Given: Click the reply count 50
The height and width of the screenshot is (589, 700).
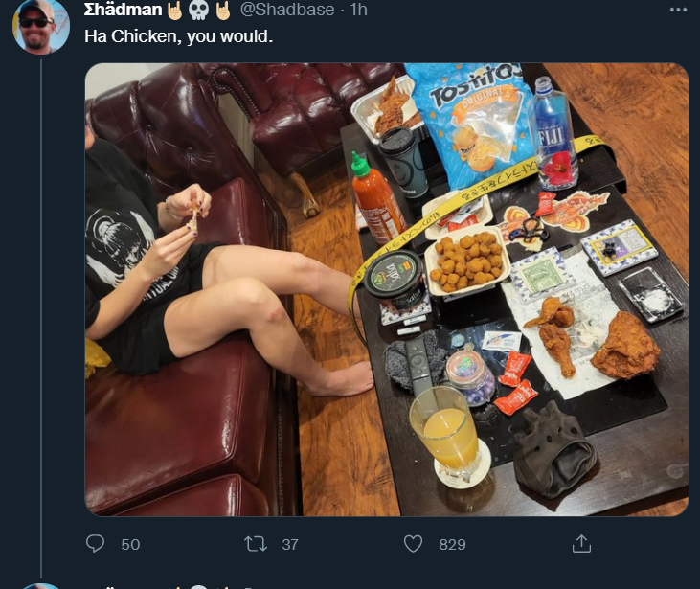Looking at the screenshot, I should pyautogui.click(x=130, y=544).
